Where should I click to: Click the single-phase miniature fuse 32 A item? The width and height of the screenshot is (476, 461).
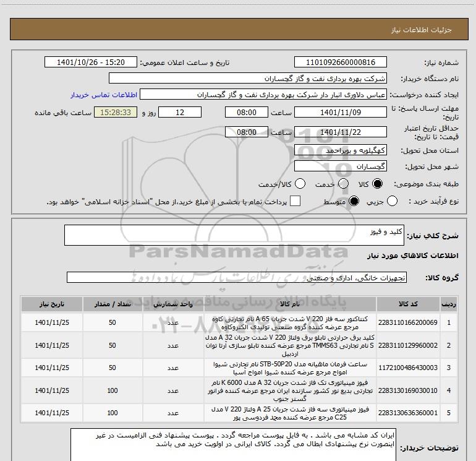290,390
